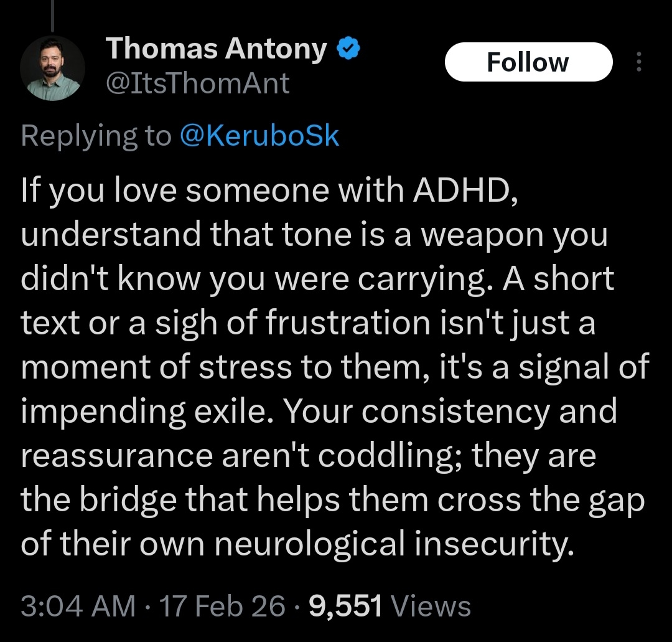The image size is (672, 642).
Task: Click the @ItsThomAnt handle
Action: (x=198, y=83)
